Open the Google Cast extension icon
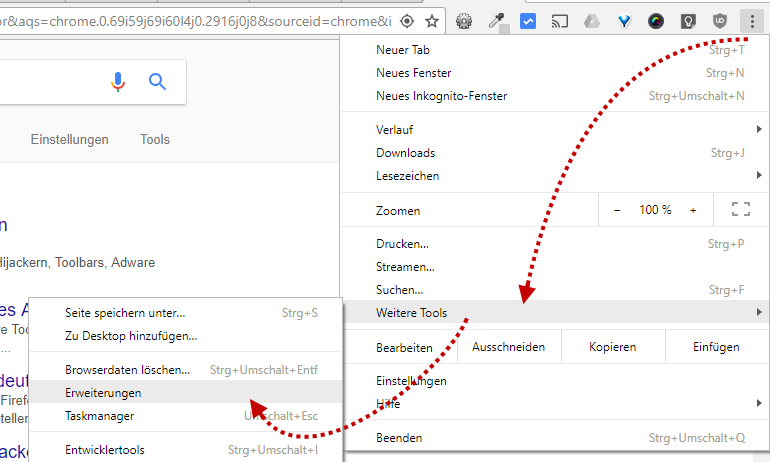 coord(560,21)
